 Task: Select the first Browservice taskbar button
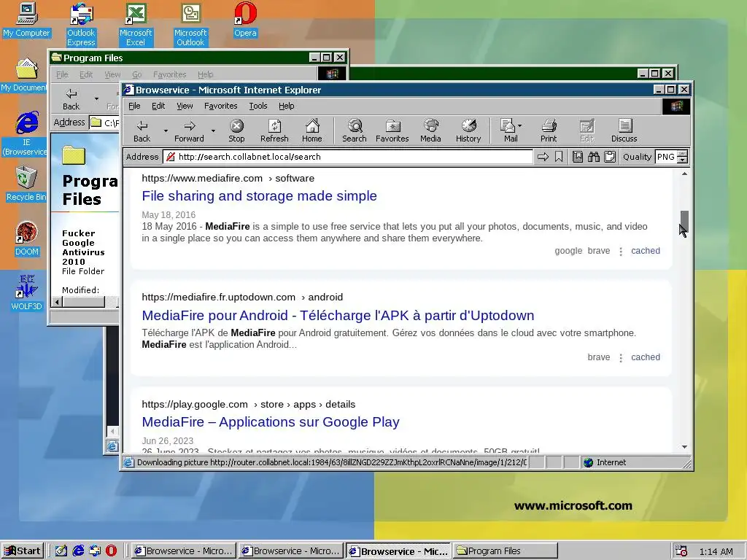coord(183,551)
